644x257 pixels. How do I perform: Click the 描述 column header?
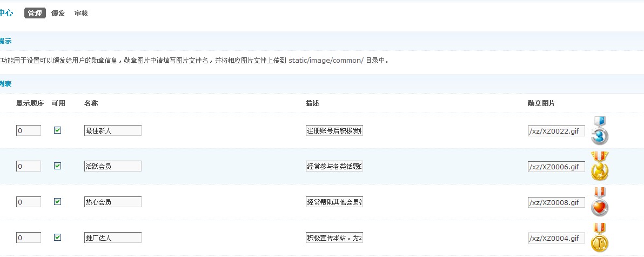tap(313, 103)
